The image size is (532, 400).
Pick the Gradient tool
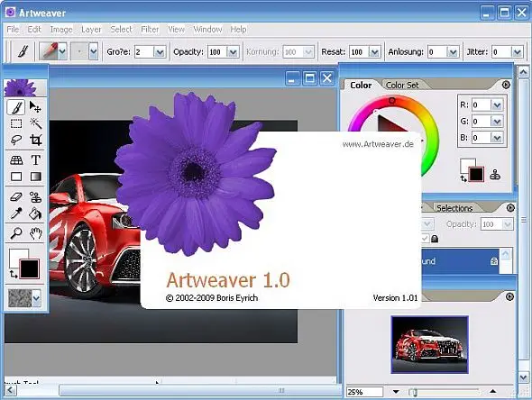[x=36, y=177]
